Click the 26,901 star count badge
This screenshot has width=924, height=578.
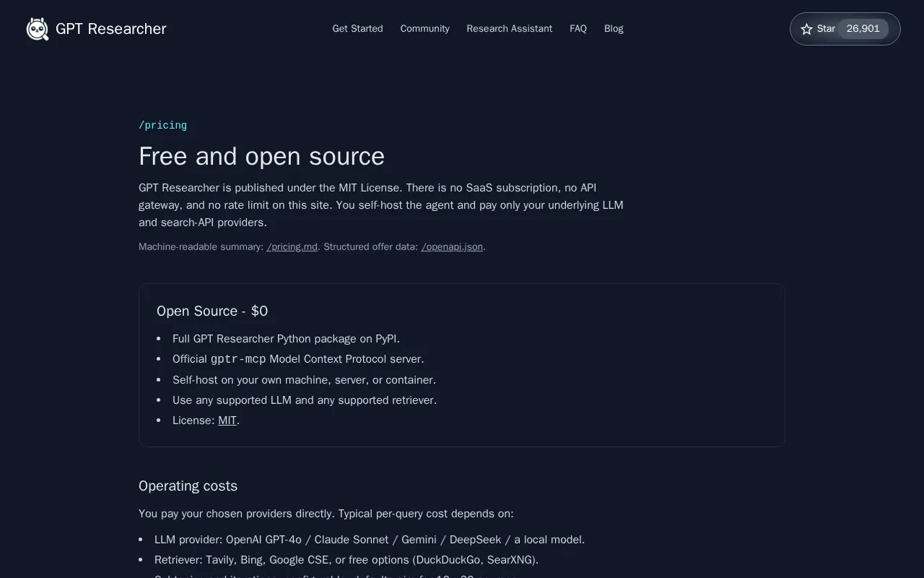[x=863, y=29]
